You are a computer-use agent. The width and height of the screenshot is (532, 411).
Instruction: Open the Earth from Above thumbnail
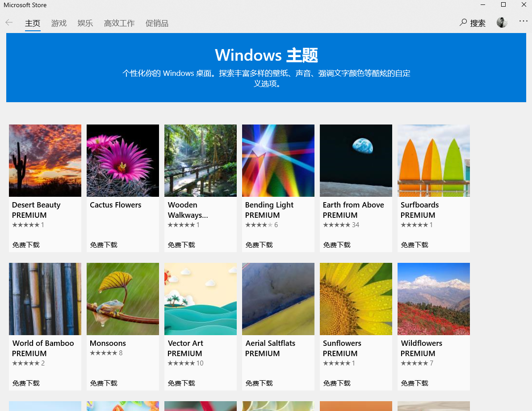[x=356, y=161]
